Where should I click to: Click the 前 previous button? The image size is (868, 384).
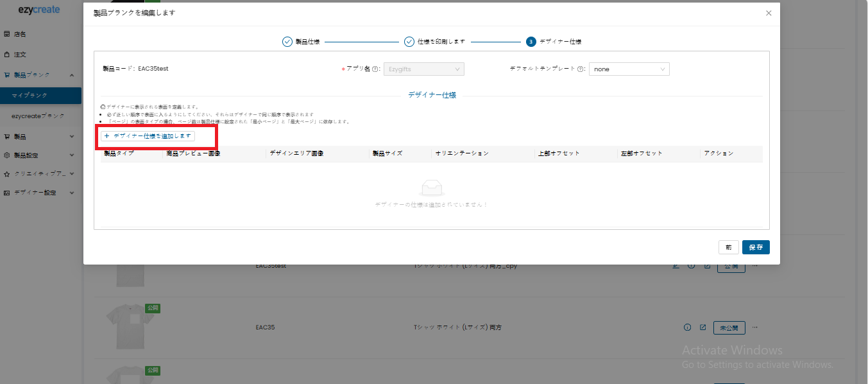pos(728,247)
